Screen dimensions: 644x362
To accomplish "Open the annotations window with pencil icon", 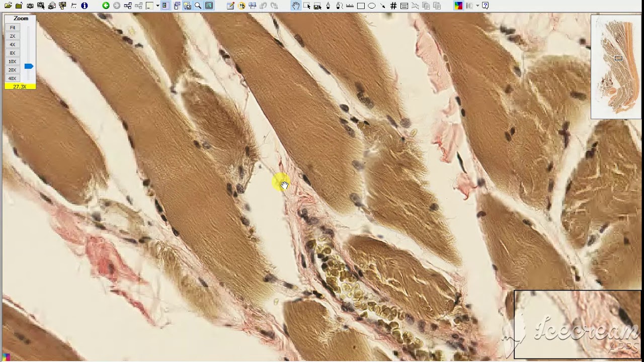I will 230,6.
